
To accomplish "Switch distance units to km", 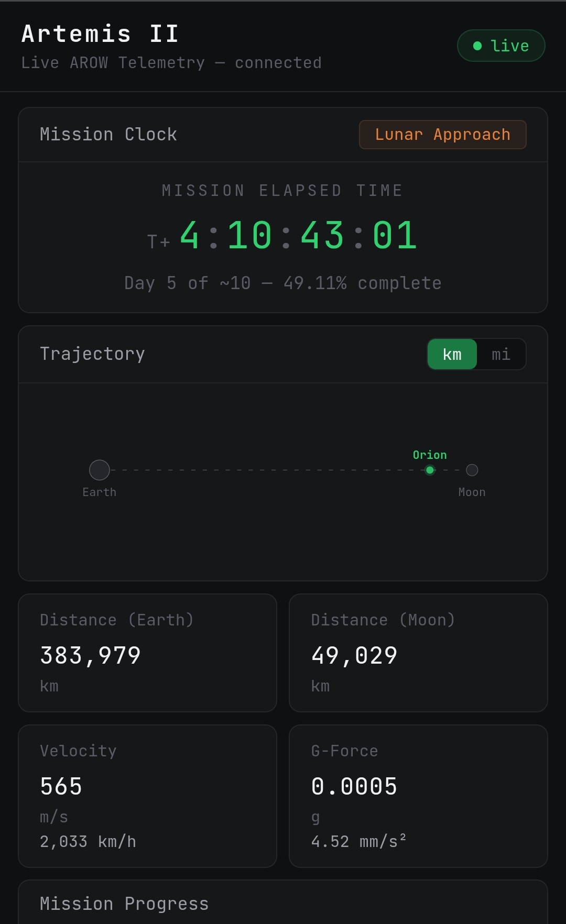I will click(x=452, y=354).
